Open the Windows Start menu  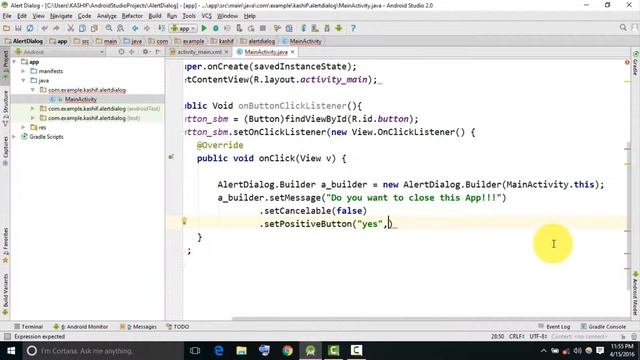pos(11,351)
